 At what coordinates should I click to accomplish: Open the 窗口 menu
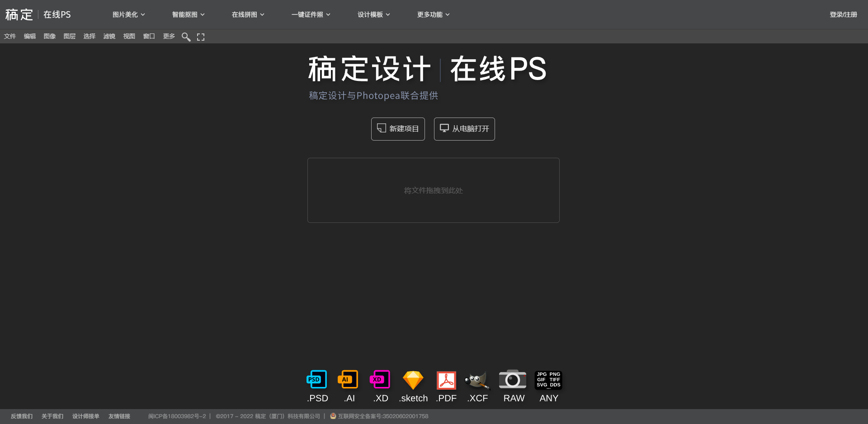pos(149,36)
